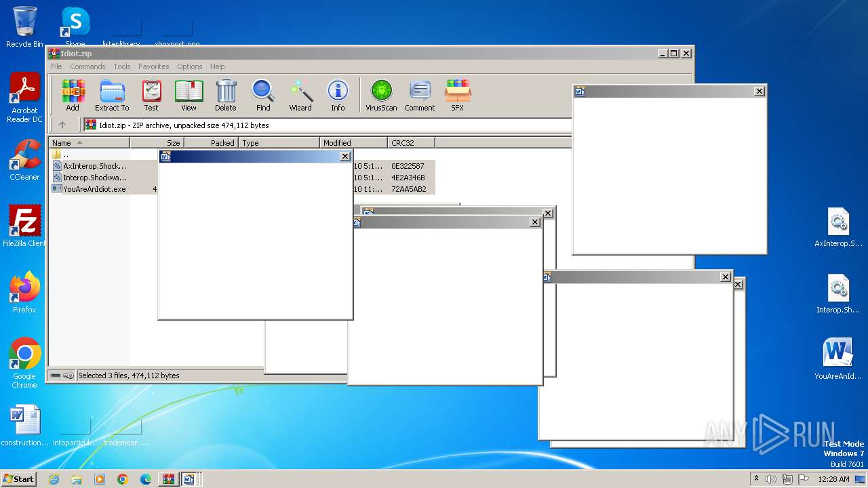
Task: Open the File menu in WinRAR
Action: (56, 66)
